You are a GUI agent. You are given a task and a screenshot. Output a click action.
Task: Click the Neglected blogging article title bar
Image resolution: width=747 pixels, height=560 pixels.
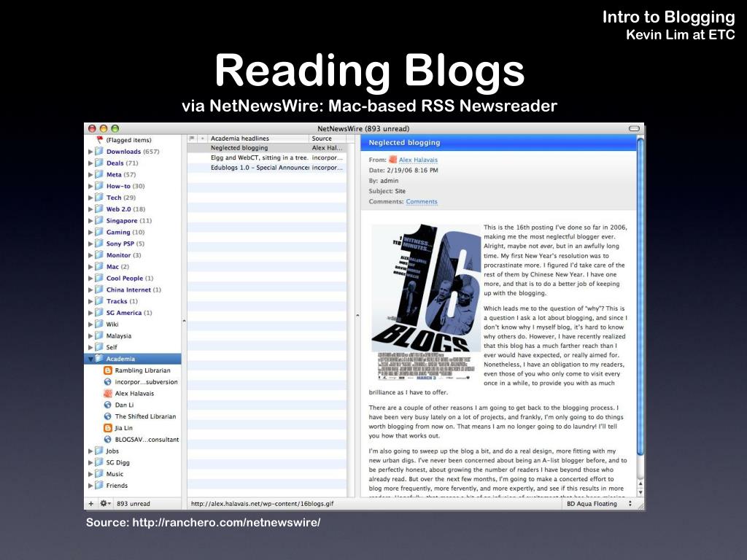(x=498, y=142)
